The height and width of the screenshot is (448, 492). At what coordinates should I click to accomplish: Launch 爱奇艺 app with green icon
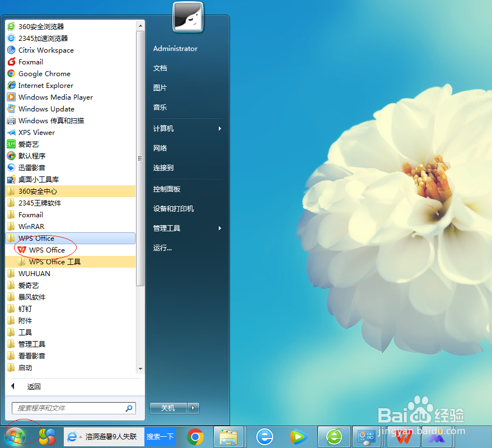[x=71, y=144]
